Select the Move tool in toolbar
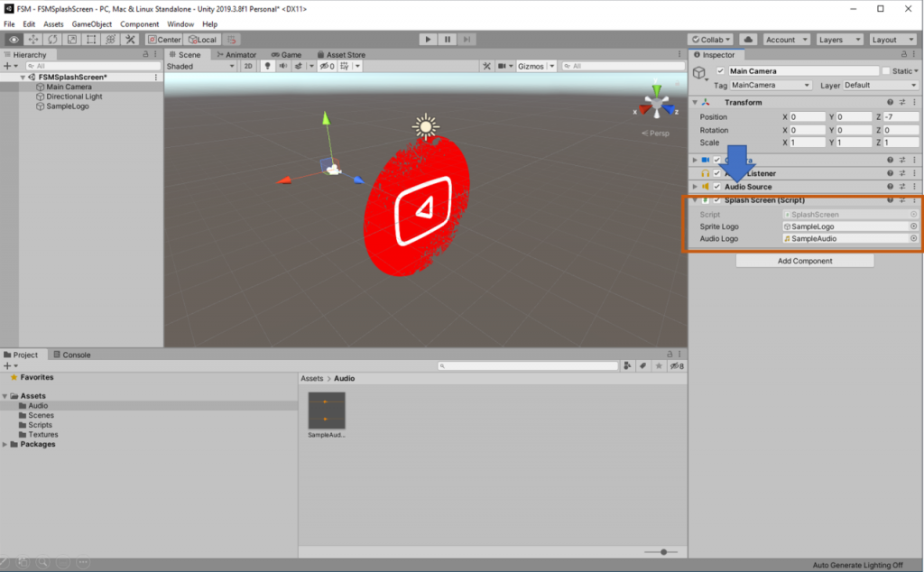924x572 pixels. (33, 40)
